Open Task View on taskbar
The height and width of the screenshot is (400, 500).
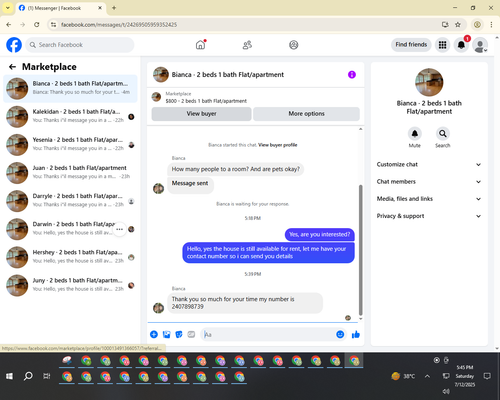coord(47,376)
